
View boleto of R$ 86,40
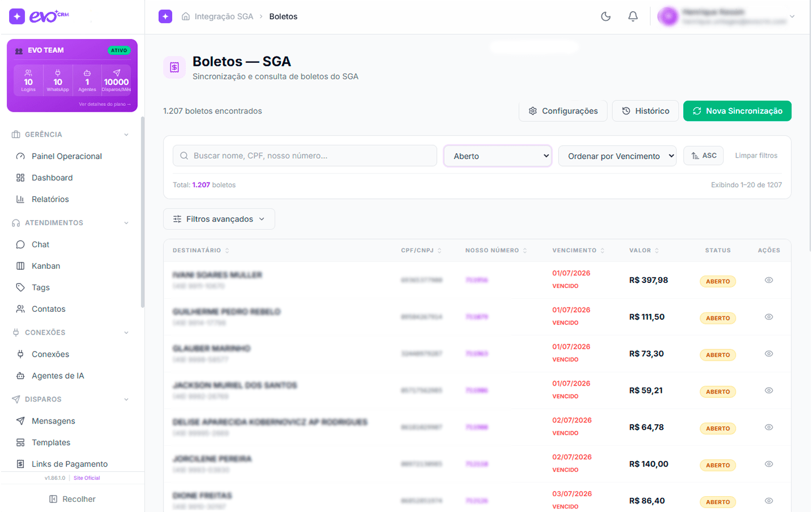(x=769, y=501)
